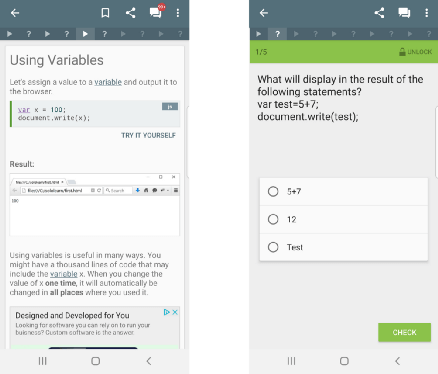This screenshot has height=374, width=438.
Task: Select the 12 answer option
Action: [344, 219]
